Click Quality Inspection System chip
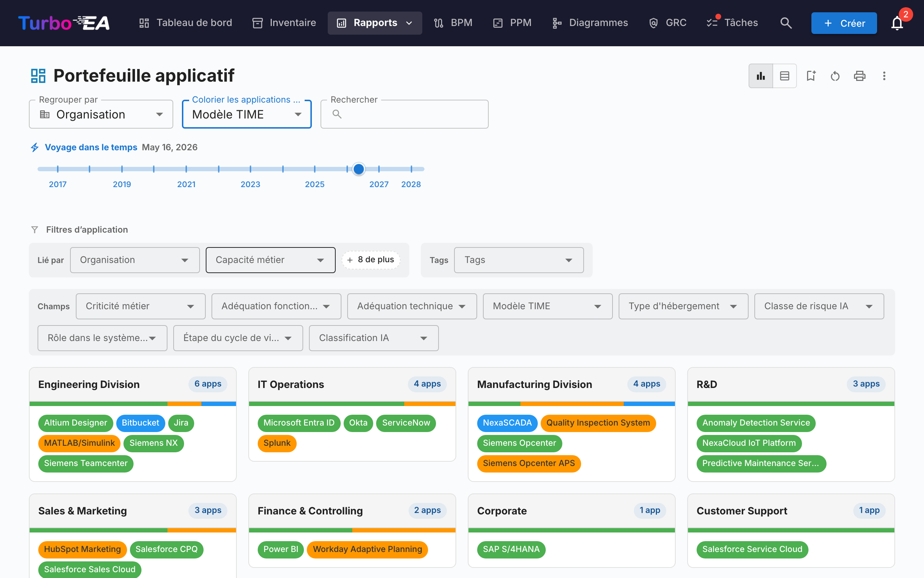The width and height of the screenshot is (924, 578). click(x=598, y=423)
